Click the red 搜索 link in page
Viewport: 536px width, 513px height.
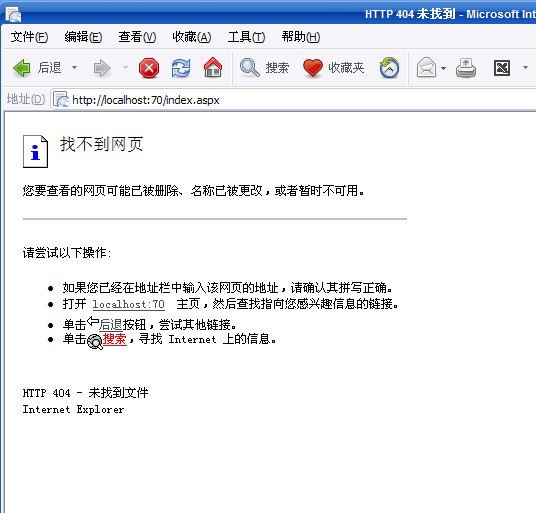pyautogui.click(x=115, y=339)
